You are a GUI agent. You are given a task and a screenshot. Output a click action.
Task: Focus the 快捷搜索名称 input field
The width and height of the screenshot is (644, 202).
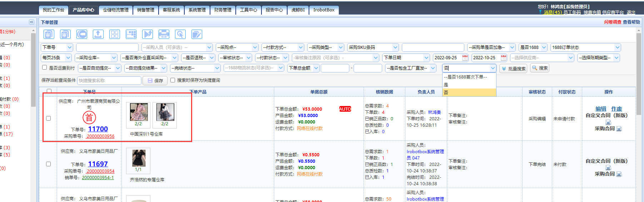click(109, 81)
